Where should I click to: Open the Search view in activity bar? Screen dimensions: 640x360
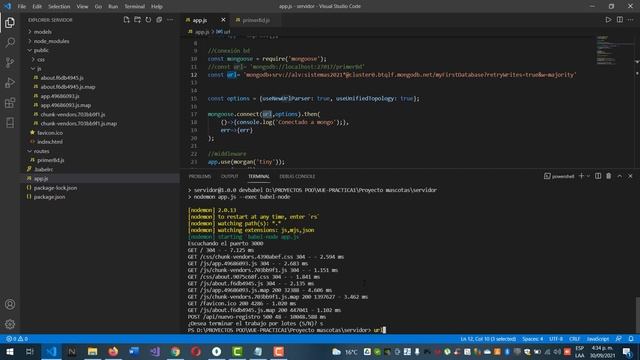click(10, 42)
